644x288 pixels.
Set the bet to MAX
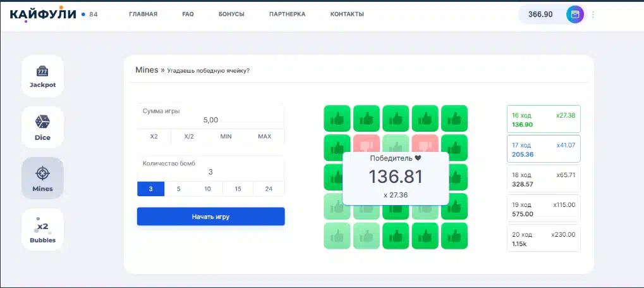coord(265,137)
